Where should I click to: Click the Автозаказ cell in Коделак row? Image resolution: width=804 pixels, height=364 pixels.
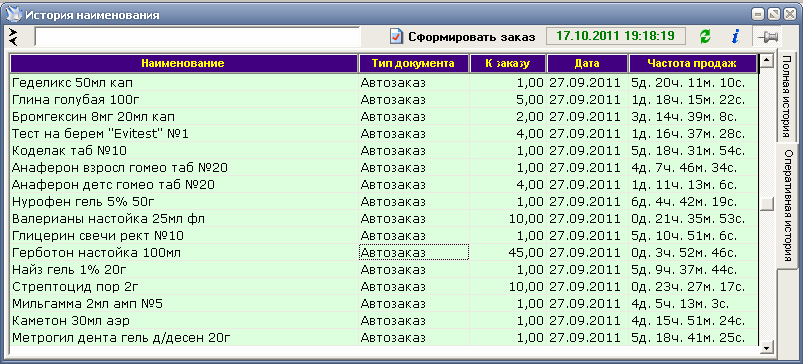414,151
